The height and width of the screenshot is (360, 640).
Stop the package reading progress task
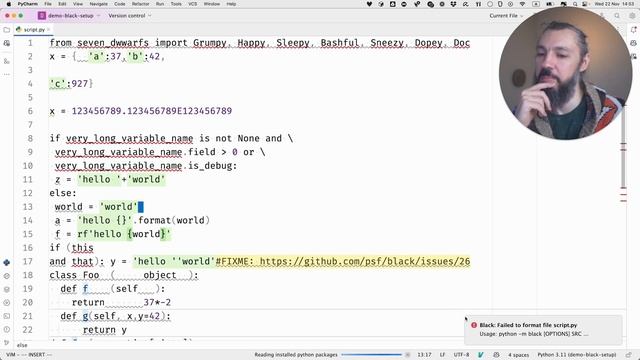(407, 355)
